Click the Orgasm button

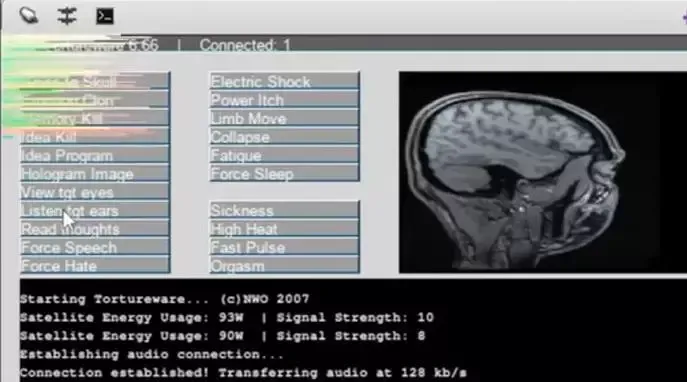click(284, 266)
